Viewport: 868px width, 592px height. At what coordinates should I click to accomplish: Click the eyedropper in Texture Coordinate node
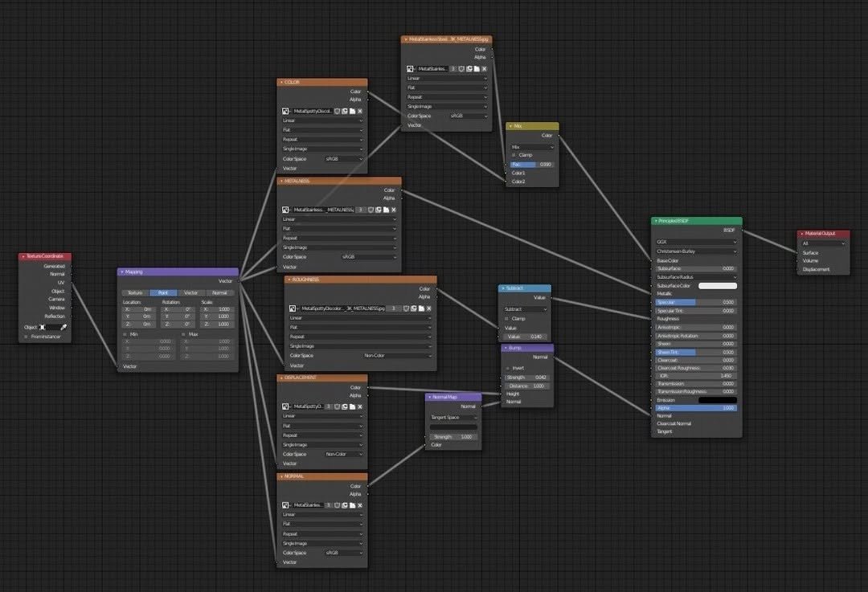tap(63, 327)
